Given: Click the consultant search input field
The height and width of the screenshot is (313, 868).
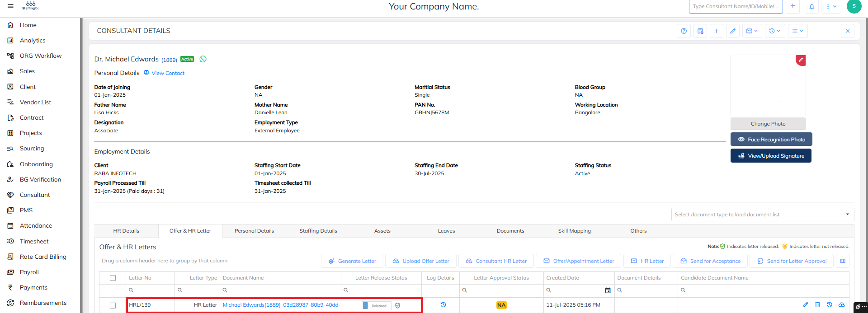Looking at the screenshot, I should pyautogui.click(x=736, y=6).
